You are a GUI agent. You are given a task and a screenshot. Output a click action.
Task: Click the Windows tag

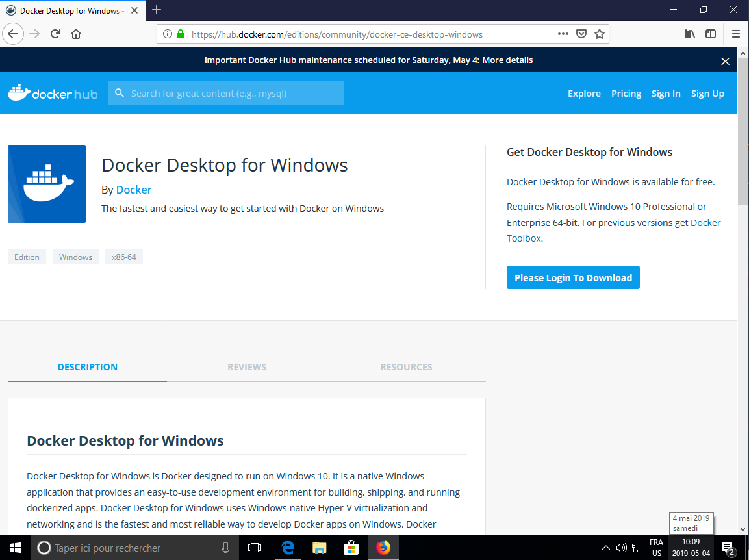75,257
